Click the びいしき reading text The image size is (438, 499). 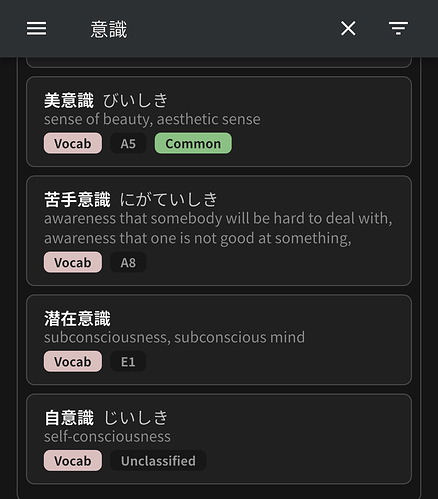click(135, 101)
